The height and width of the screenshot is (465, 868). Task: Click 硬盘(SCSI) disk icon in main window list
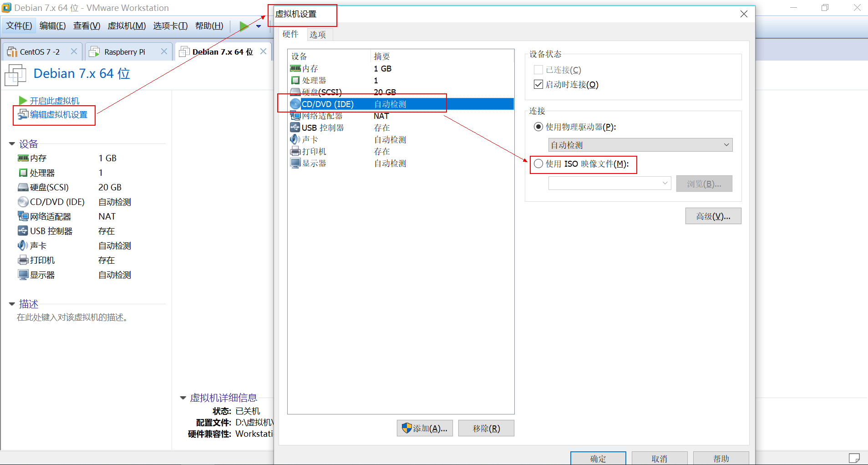[x=23, y=187]
